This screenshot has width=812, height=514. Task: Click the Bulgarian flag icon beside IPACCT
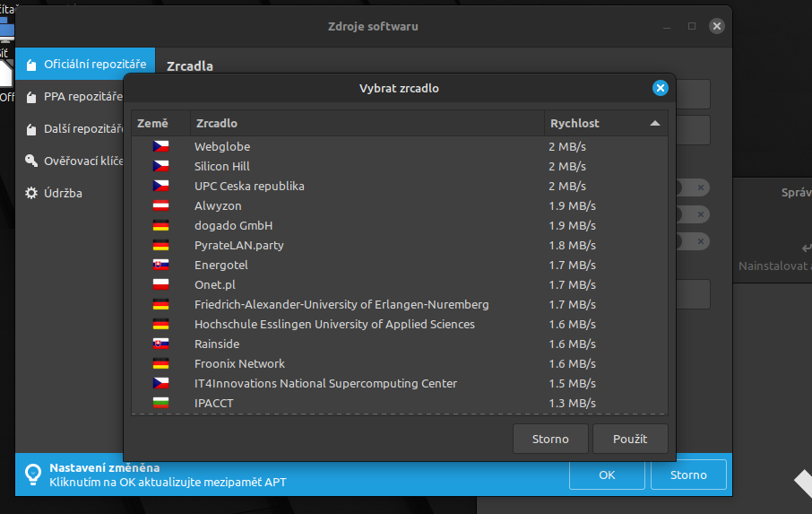160,403
